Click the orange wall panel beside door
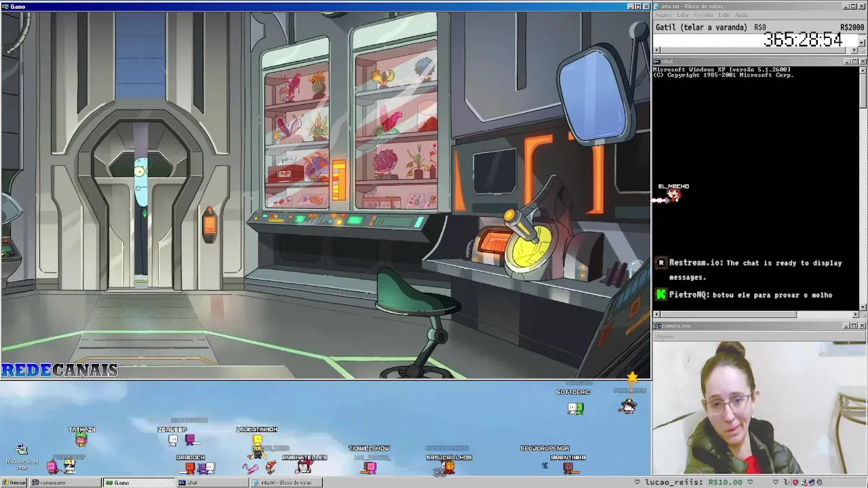The width and height of the screenshot is (868, 488). (210, 224)
